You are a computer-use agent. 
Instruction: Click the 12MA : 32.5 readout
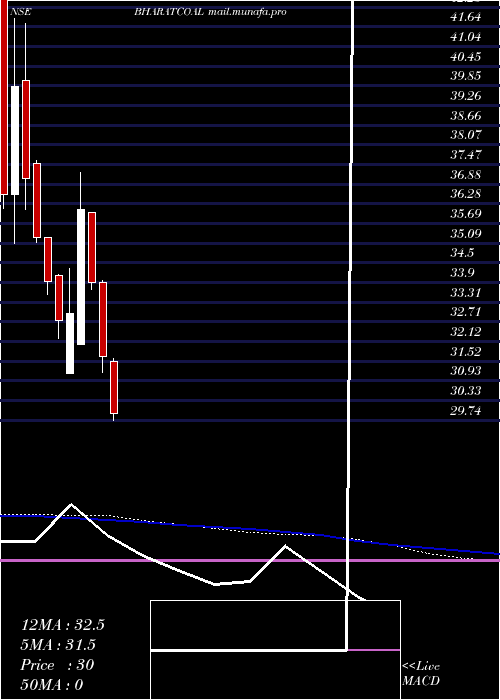coord(63,625)
